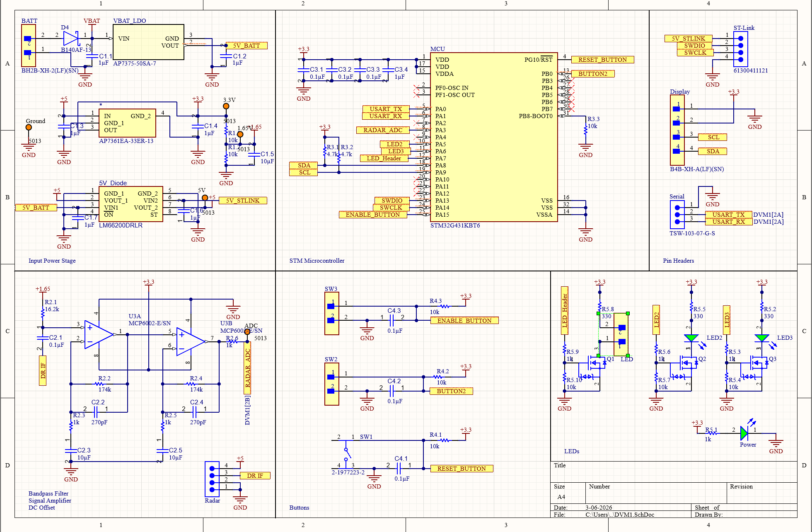The height and width of the screenshot is (532, 812).
Task: Click diode D4 B140AF-13 symbol
Action: 70,38
